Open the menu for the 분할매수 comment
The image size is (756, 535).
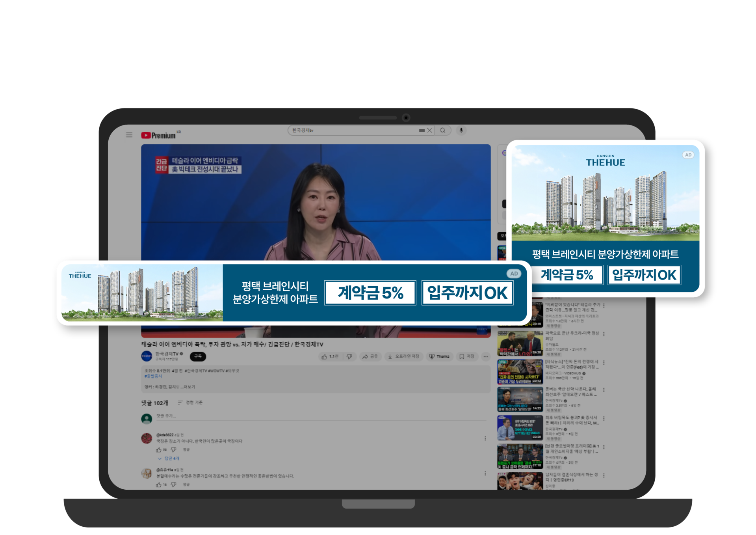[x=485, y=473]
